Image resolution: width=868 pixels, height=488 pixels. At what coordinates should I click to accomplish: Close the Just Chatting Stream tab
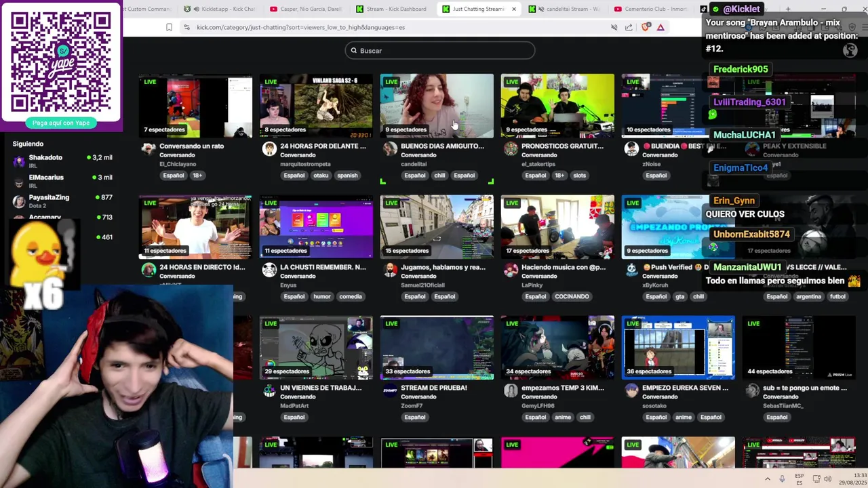[x=513, y=9]
